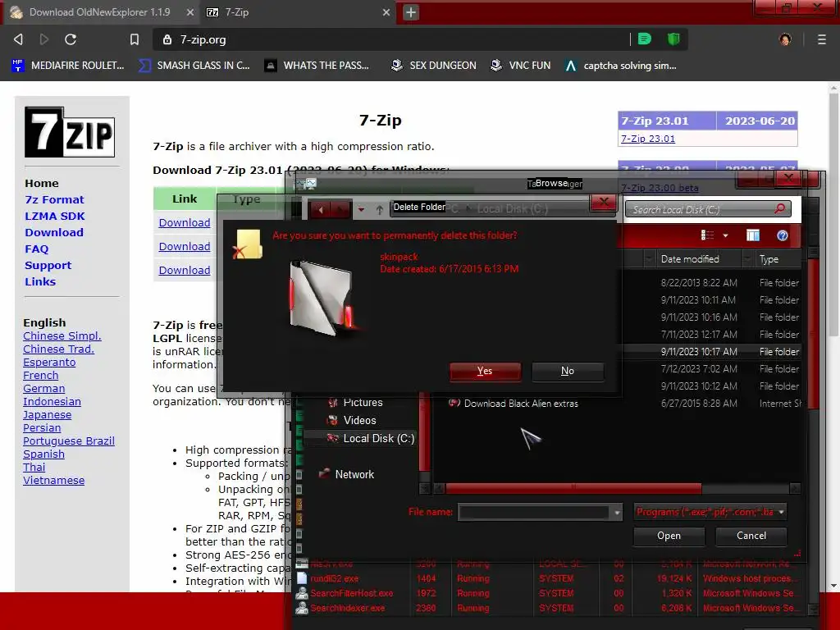
Task: Open the Home link in sidebar
Action: click(x=42, y=183)
